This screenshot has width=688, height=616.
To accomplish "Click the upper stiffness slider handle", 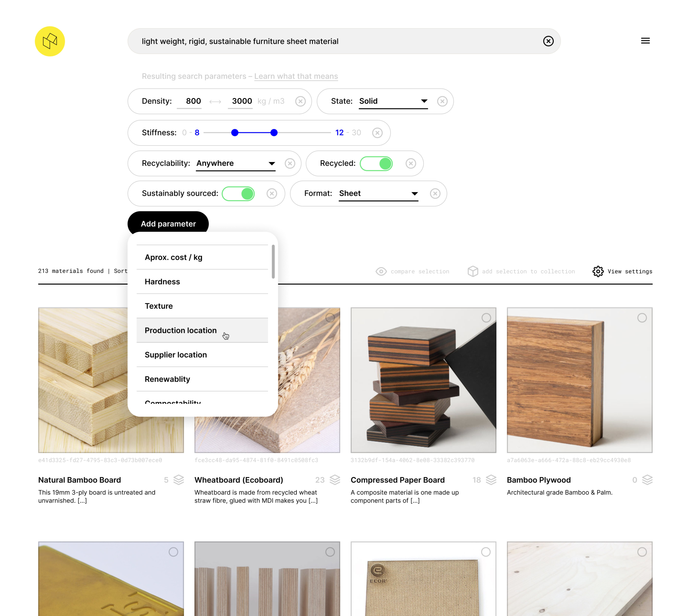I will click(x=274, y=133).
